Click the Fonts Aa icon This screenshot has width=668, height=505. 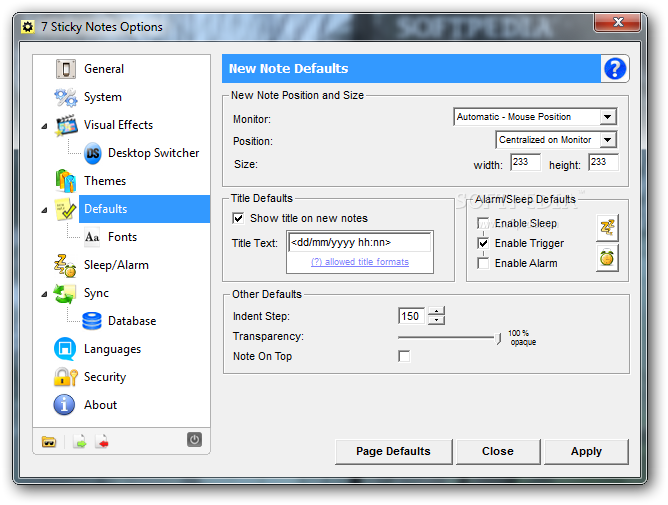point(92,237)
